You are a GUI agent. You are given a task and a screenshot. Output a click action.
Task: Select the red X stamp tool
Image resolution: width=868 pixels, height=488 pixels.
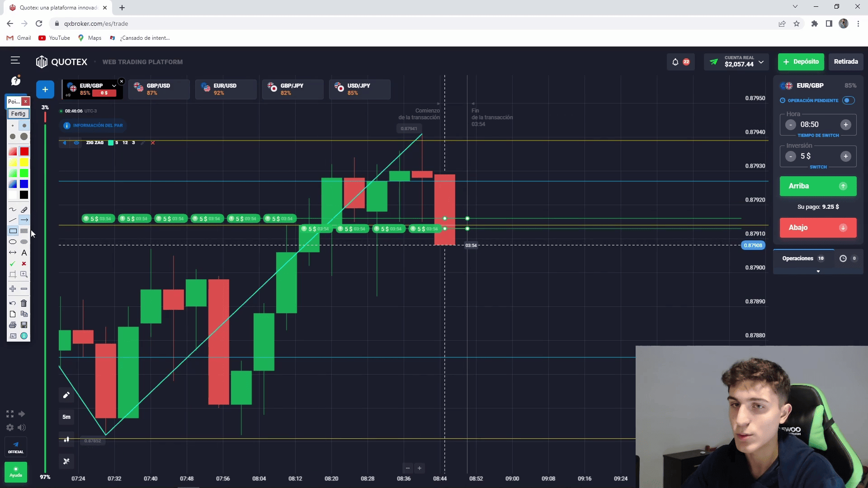24,263
